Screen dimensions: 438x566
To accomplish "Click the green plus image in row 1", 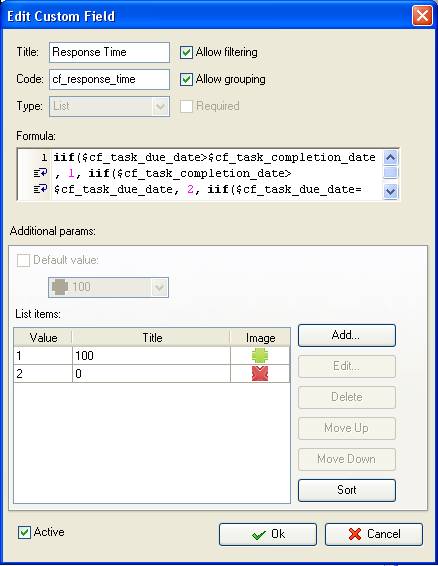I will pos(260,356).
